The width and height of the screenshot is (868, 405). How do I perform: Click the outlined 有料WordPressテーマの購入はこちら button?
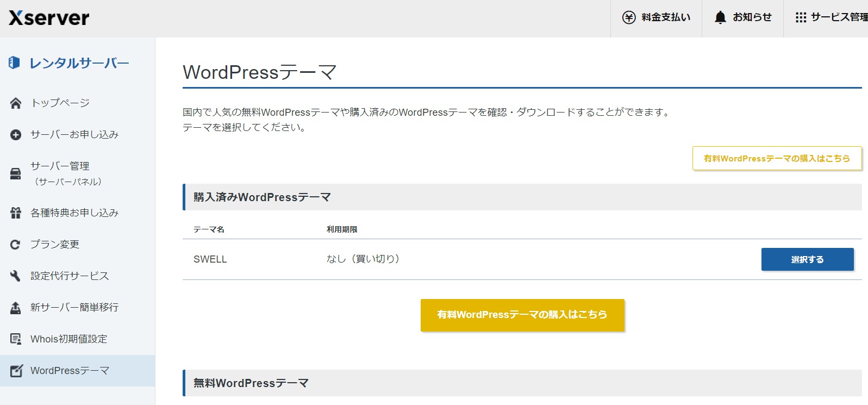(x=777, y=158)
